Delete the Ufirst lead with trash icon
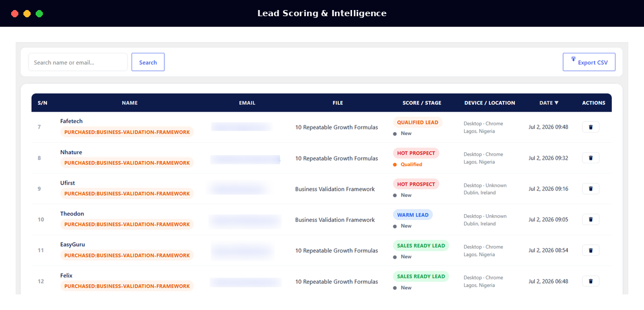The width and height of the screenshot is (644, 310). pos(591,188)
